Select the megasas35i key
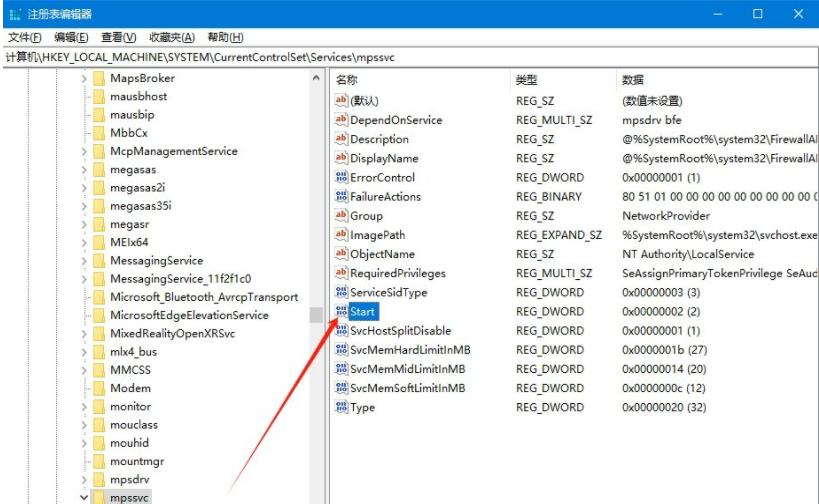819x504 pixels. click(x=141, y=206)
